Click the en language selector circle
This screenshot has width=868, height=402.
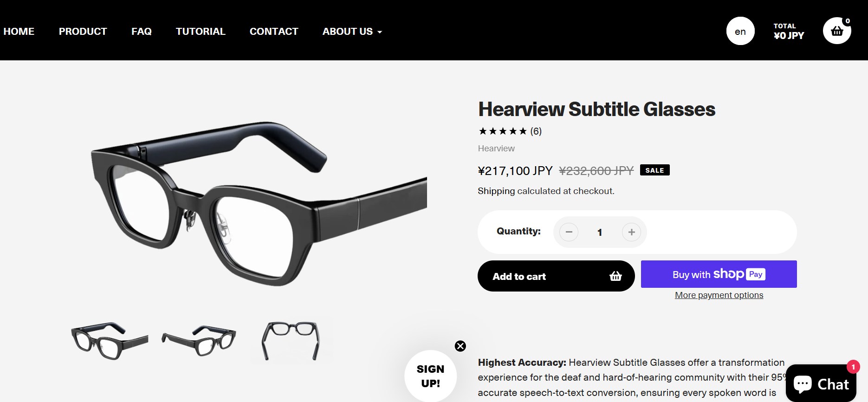(x=740, y=31)
